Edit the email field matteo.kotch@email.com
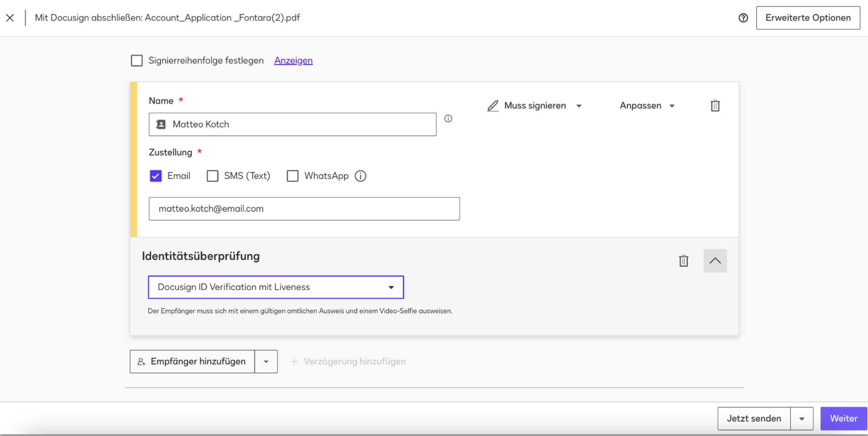868x436 pixels. (x=304, y=209)
